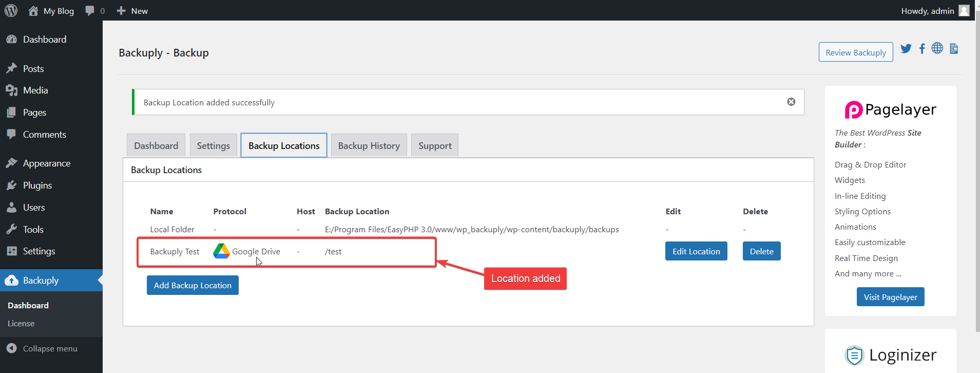
Task: Open Tools menu in sidebar
Action: [x=51, y=229]
